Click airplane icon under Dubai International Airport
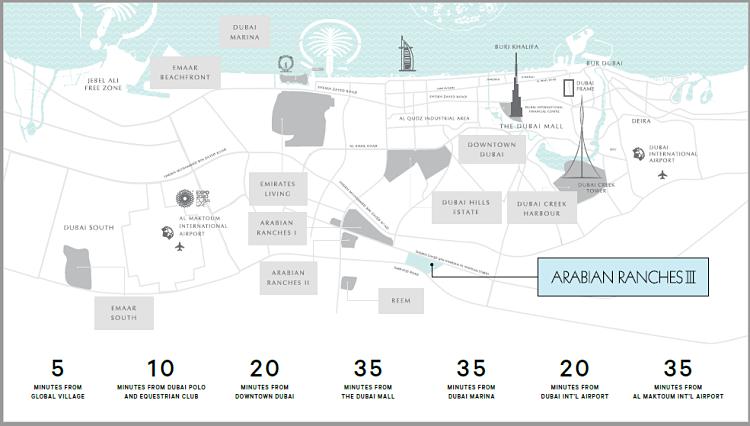The width and height of the screenshot is (750, 426). pos(662,175)
